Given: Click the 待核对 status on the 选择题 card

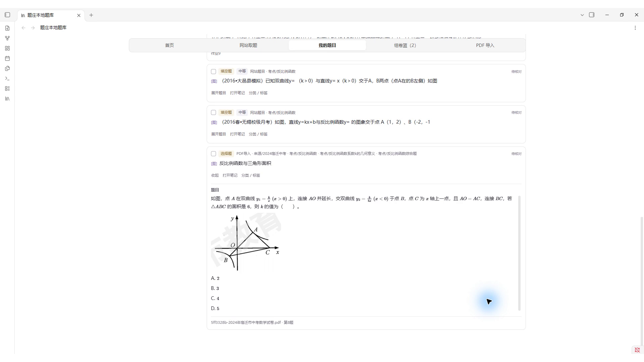Looking at the screenshot, I should (517, 154).
